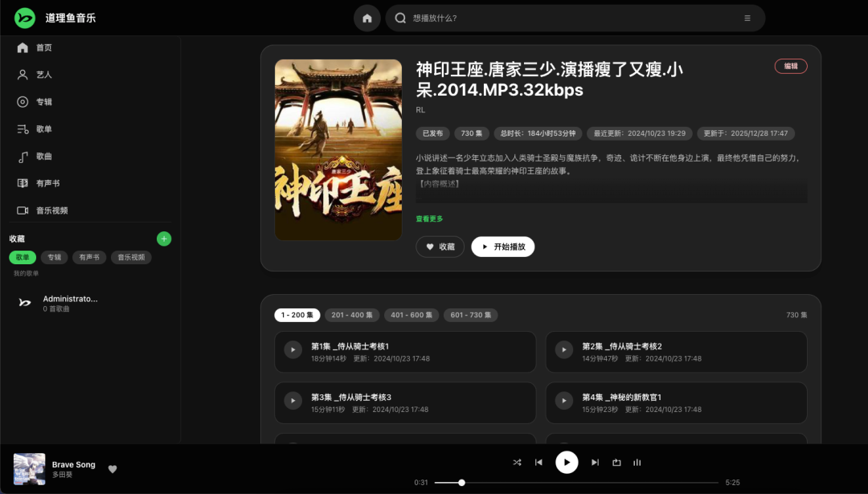
Task: Open the menu icon in search bar
Action: (x=747, y=18)
